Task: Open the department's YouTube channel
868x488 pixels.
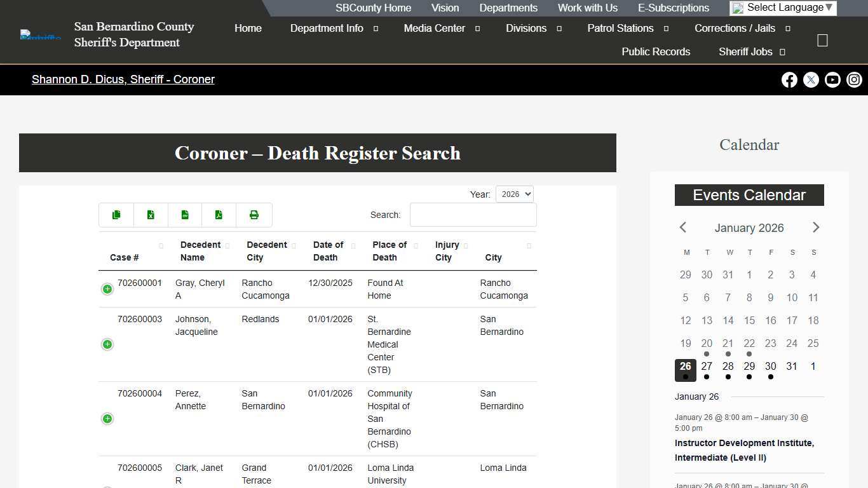Action: click(x=832, y=79)
